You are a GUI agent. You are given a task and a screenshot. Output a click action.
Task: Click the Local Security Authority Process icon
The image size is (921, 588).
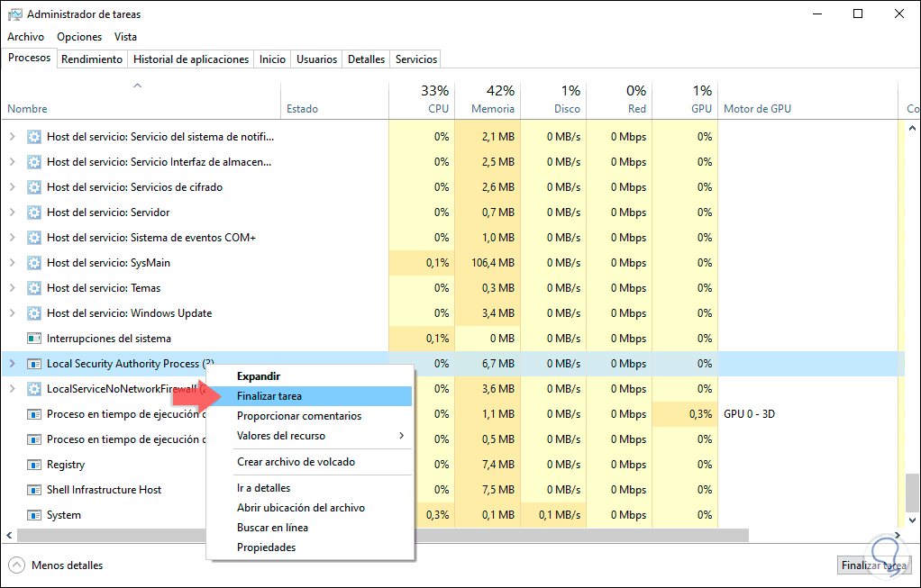[x=34, y=364]
